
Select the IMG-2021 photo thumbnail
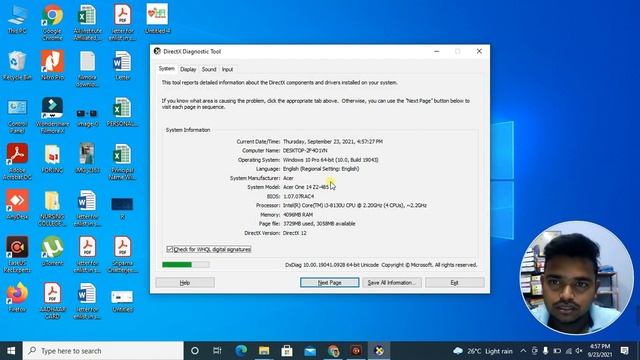click(x=87, y=158)
